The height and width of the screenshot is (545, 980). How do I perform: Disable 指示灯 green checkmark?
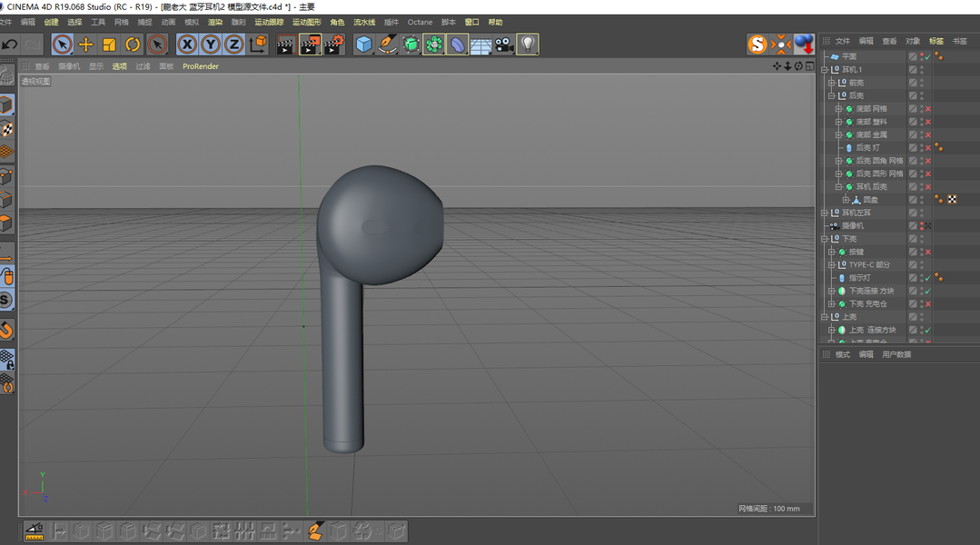[928, 278]
